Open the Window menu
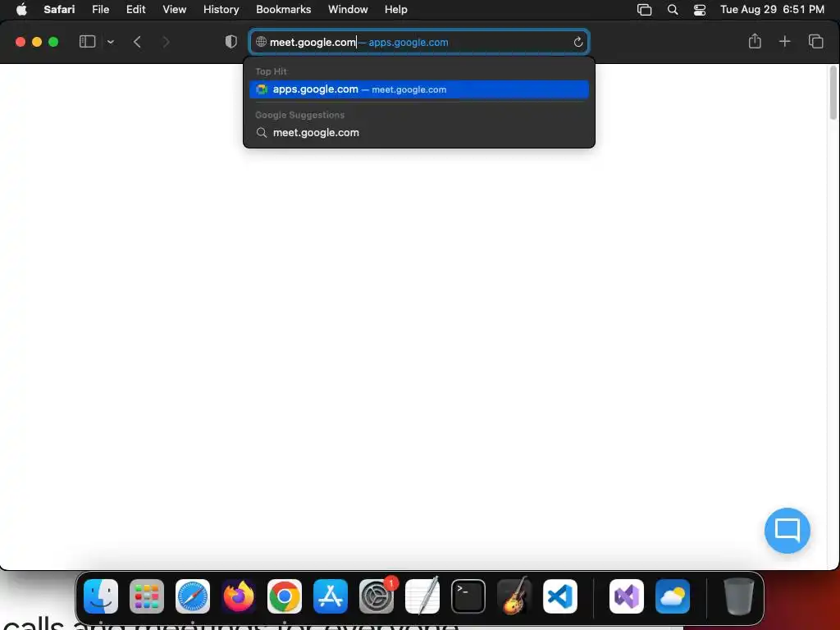The height and width of the screenshot is (630, 840). [348, 9]
